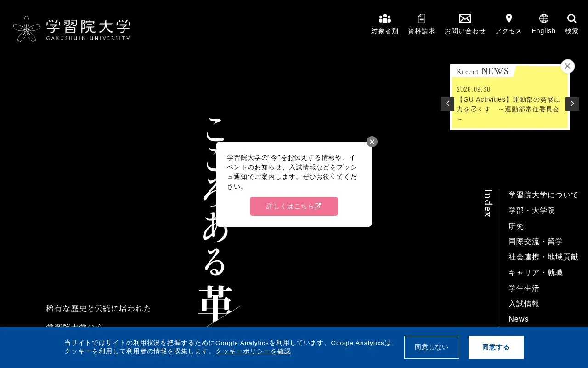Select 国際交流・留学 in Index
The width and height of the screenshot is (588, 368).
536,241
